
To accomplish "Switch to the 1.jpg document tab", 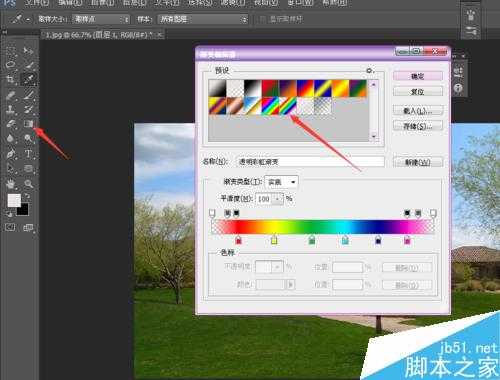I will click(x=100, y=35).
